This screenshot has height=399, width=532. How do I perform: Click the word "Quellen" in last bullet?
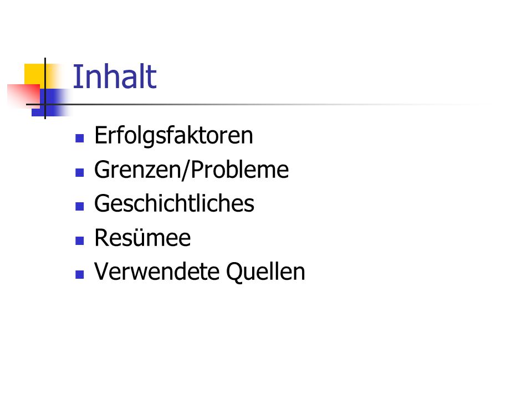[x=265, y=272]
